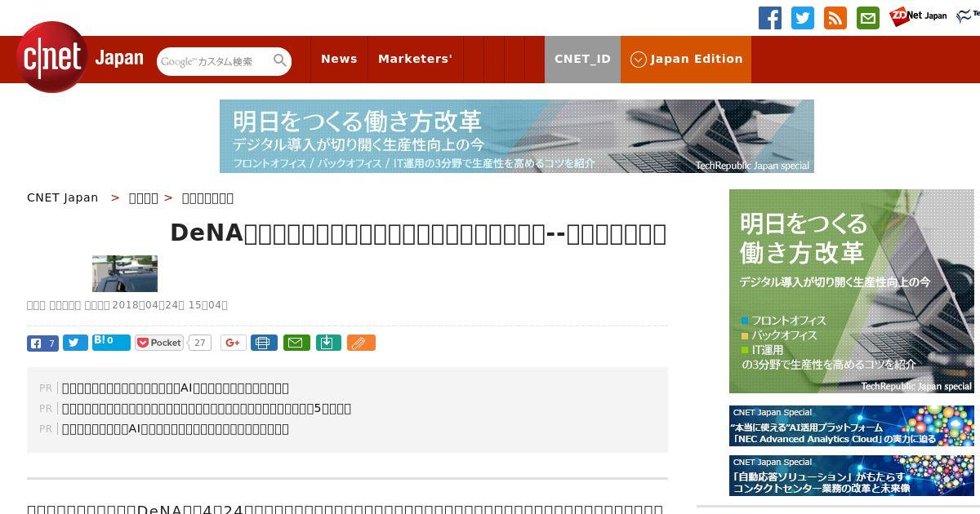Open the RSS feed icon
The width and height of the screenshot is (980, 514).
[835, 18]
